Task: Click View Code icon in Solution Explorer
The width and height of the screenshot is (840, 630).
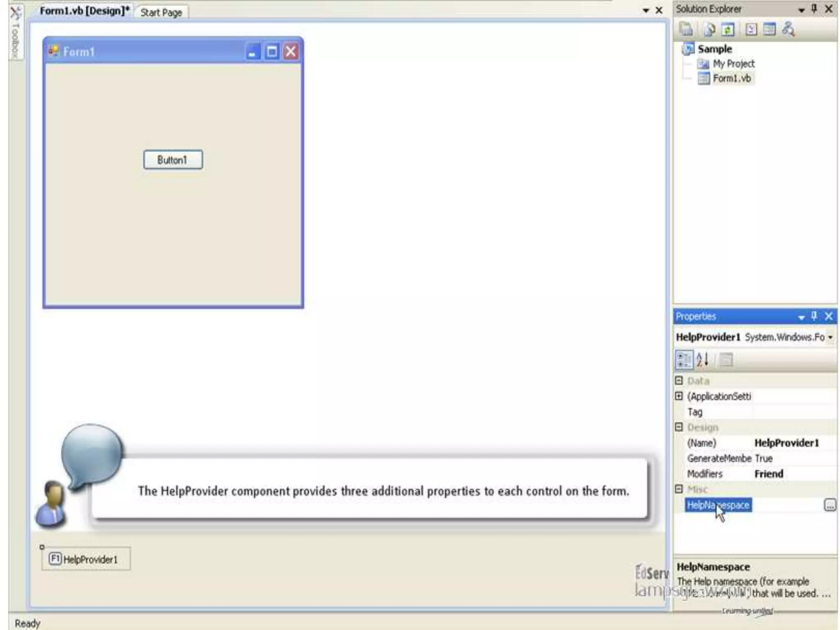Action: click(x=751, y=29)
